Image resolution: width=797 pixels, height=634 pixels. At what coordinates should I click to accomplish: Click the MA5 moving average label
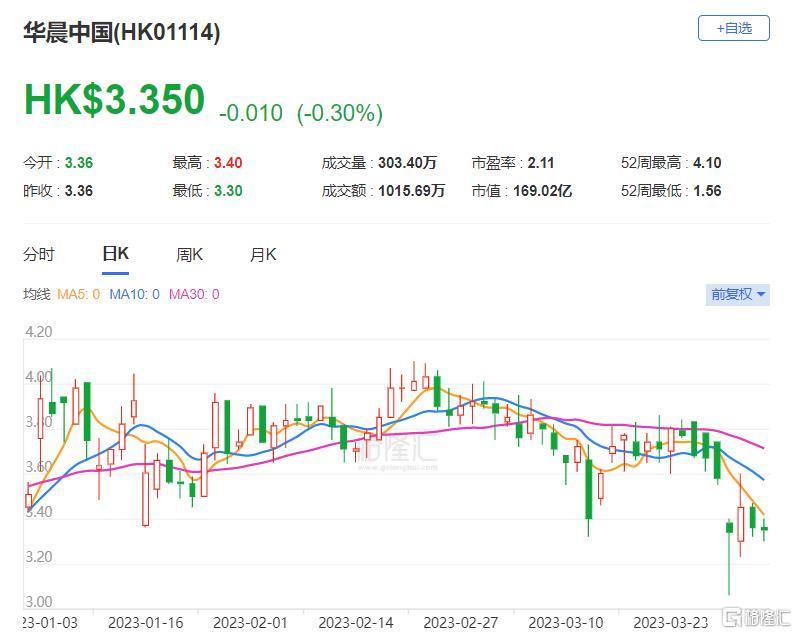[x=78, y=294]
